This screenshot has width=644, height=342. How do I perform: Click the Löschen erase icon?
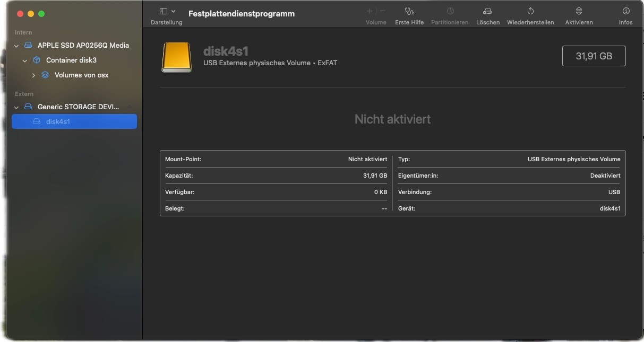tap(487, 11)
